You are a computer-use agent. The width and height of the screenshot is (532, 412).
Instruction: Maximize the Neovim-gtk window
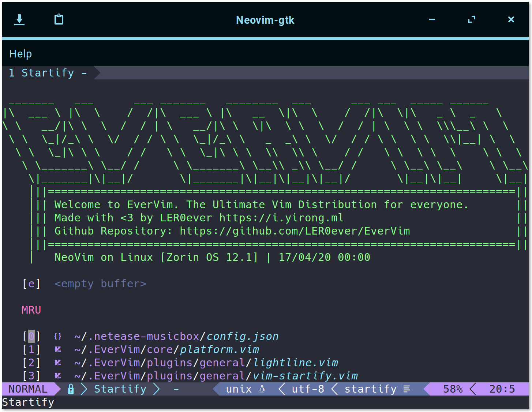pos(472,19)
